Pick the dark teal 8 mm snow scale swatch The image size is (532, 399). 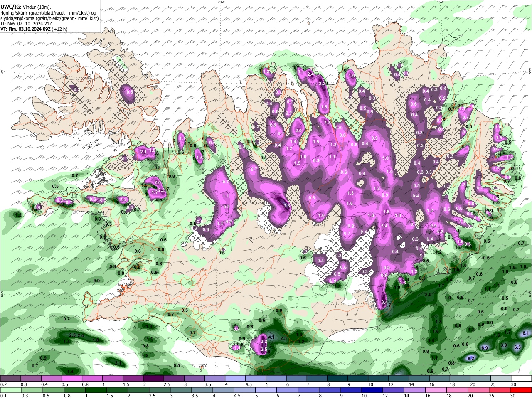pyautogui.click(x=337, y=379)
